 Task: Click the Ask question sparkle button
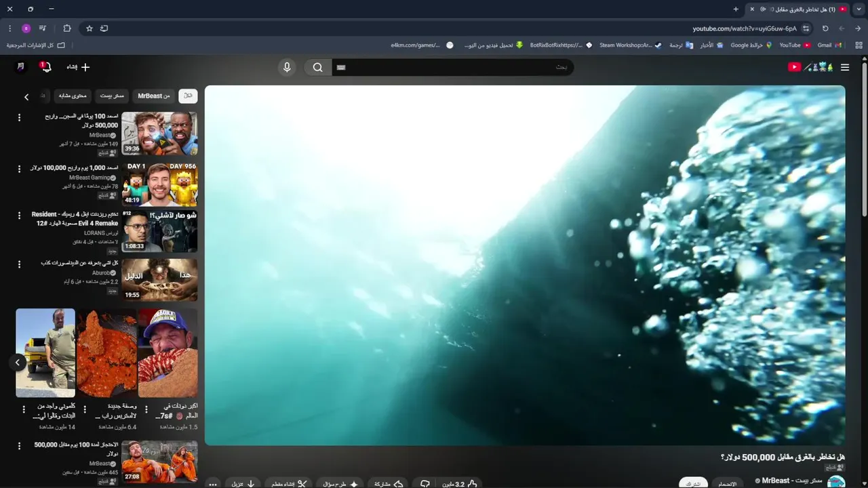(340, 484)
